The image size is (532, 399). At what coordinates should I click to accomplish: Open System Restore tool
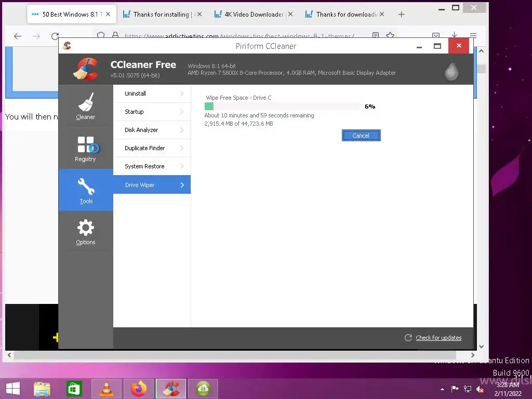(x=152, y=166)
